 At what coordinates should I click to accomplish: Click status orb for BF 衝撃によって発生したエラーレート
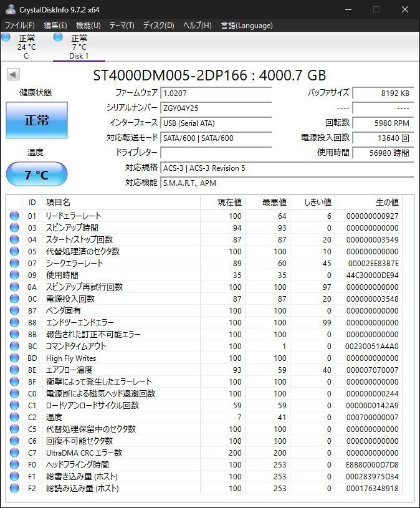pos(14,381)
